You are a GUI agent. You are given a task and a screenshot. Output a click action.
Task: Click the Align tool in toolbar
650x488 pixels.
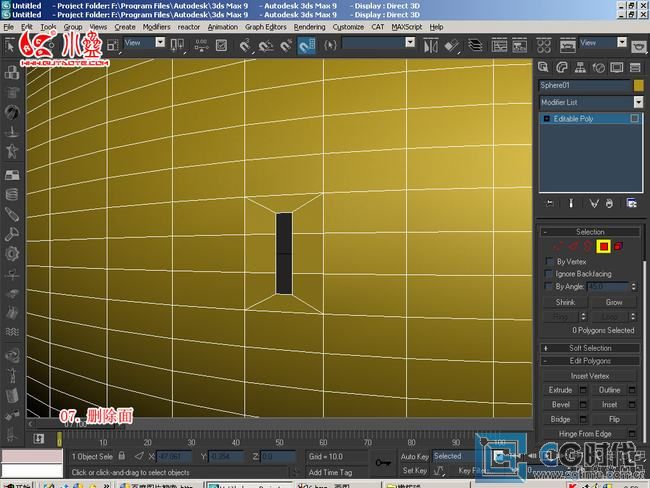[452, 45]
